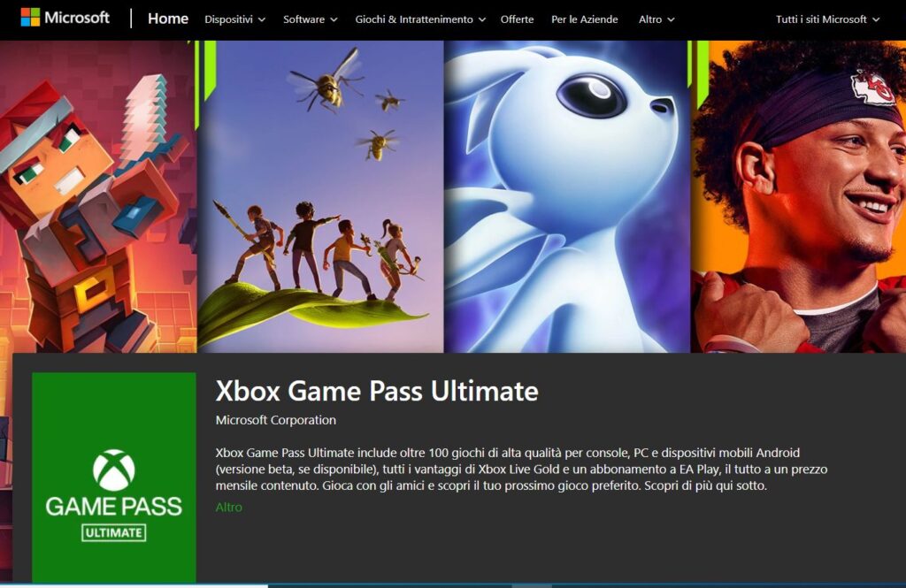
Task: Click the Xbox Game Pass Ultimate title
Action: click(377, 391)
